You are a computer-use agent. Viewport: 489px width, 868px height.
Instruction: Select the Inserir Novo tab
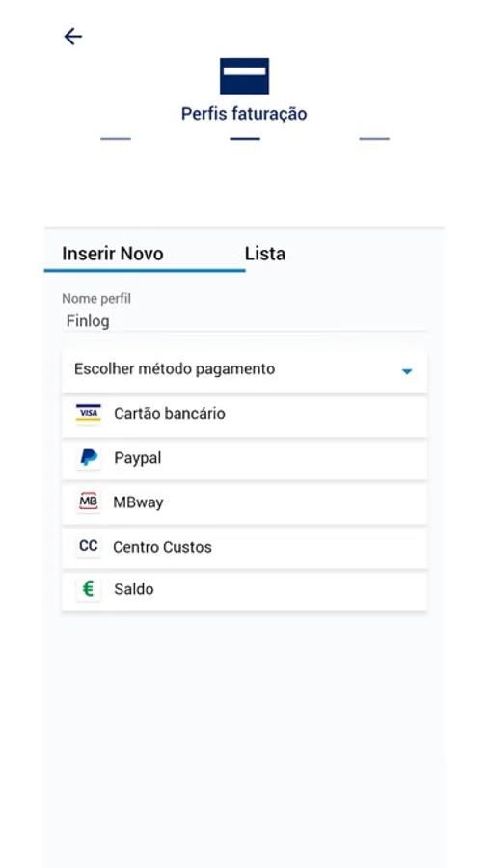click(x=113, y=254)
